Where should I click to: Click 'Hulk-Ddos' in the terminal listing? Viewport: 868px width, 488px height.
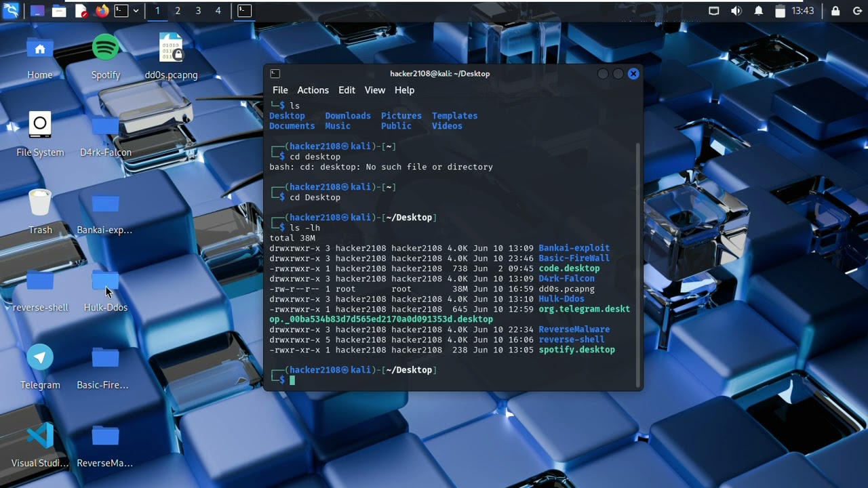pyautogui.click(x=561, y=299)
